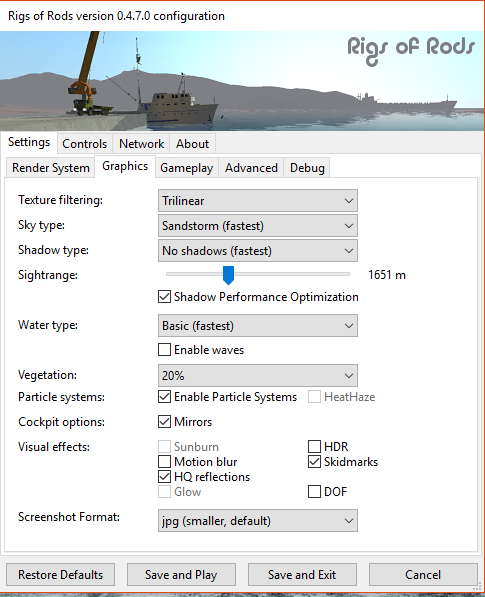Screen dimensions: 485x597
Task: Disable Enable Particle Systems checkbox
Action: point(164,397)
